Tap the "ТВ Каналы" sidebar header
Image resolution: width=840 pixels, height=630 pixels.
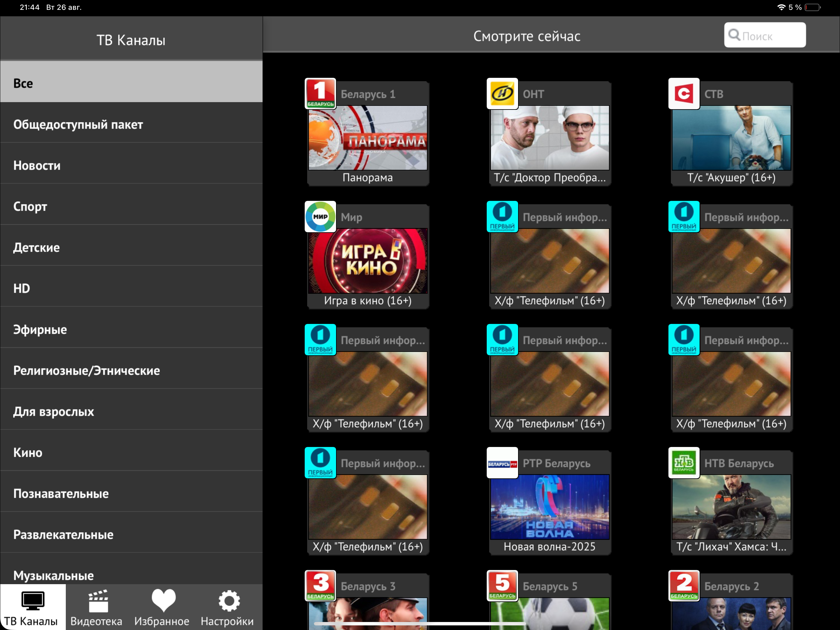[131, 40]
